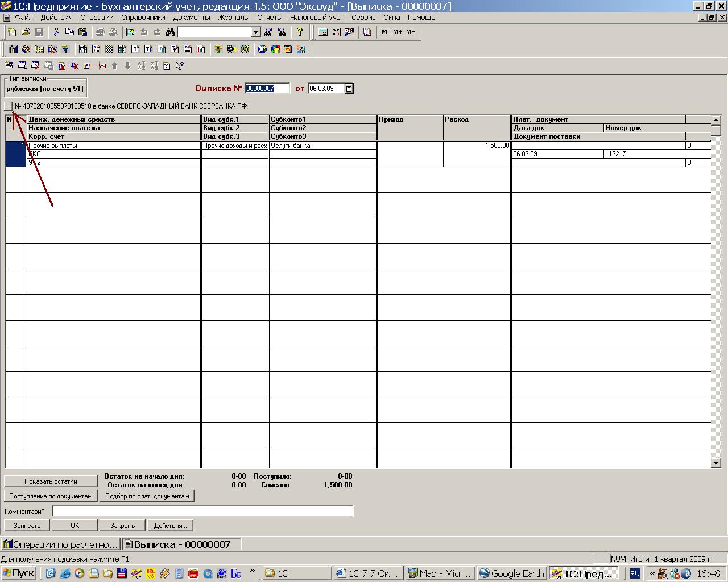The image size is (728, 582).
Task: Click the Paste clipboard icon
Action: click(x=82, y=32)
